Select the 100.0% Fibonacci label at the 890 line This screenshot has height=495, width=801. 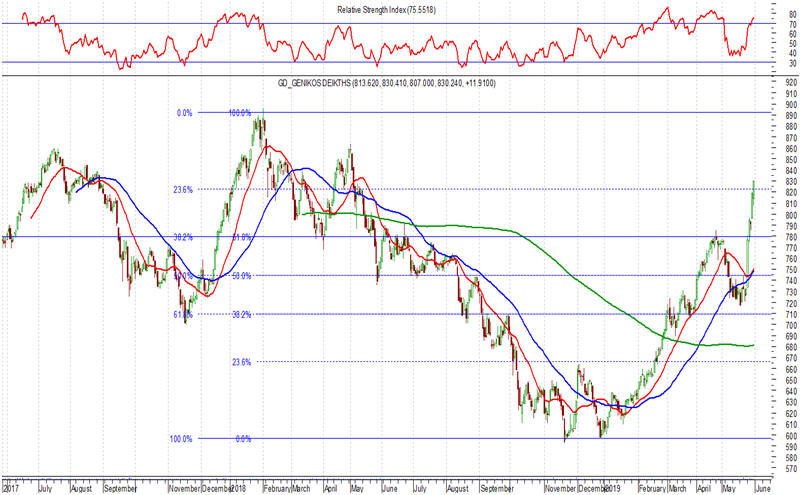pyautogui.click(x=240, y=113)
